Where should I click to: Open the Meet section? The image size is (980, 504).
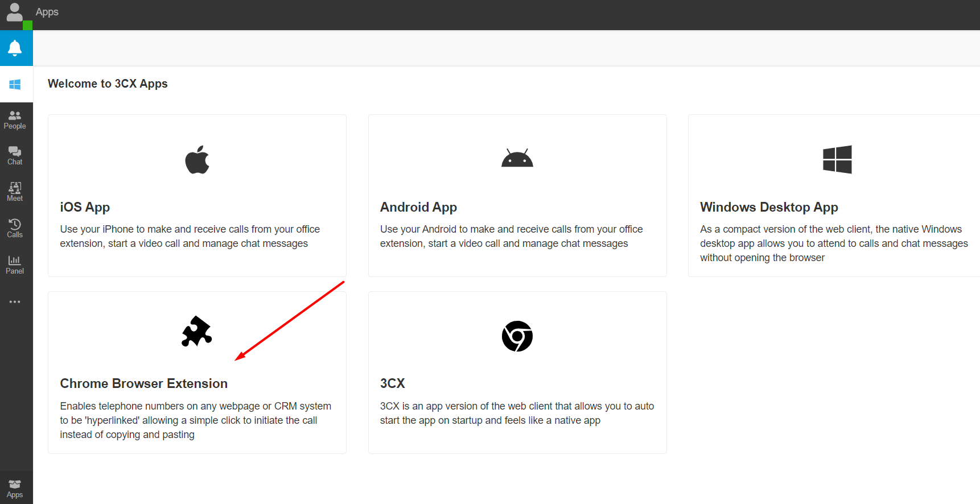[x=15, y=192]
